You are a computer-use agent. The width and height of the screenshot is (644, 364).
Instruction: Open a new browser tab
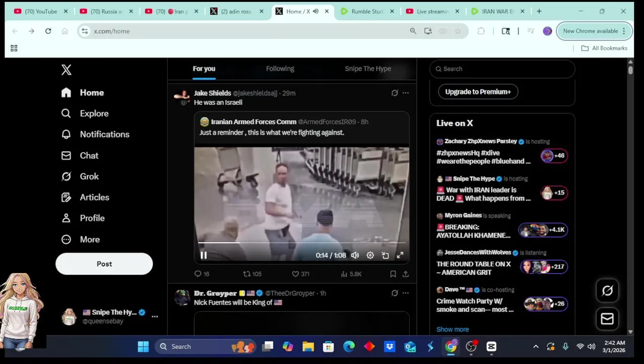coord(539,11)
